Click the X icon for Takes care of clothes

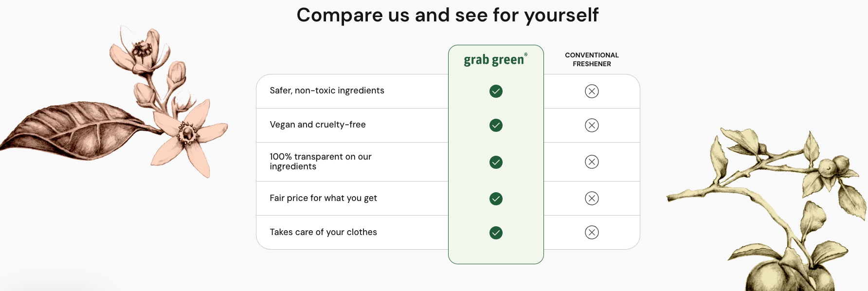pyautogui.click(x=592, y=232)
